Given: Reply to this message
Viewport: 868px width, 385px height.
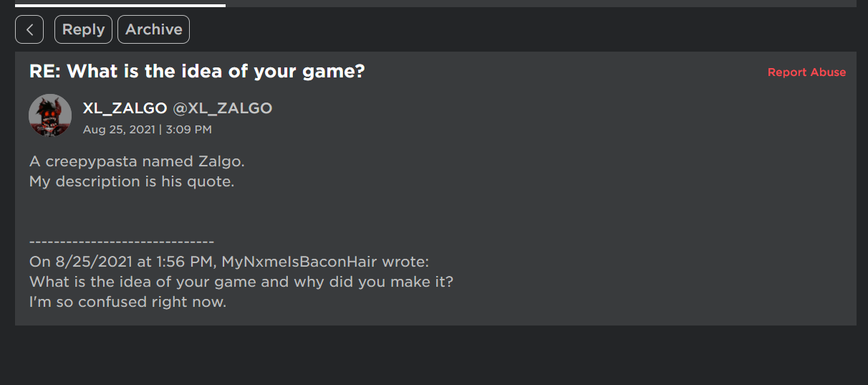Looking at the screenshot, I should [x=83, y=29].
